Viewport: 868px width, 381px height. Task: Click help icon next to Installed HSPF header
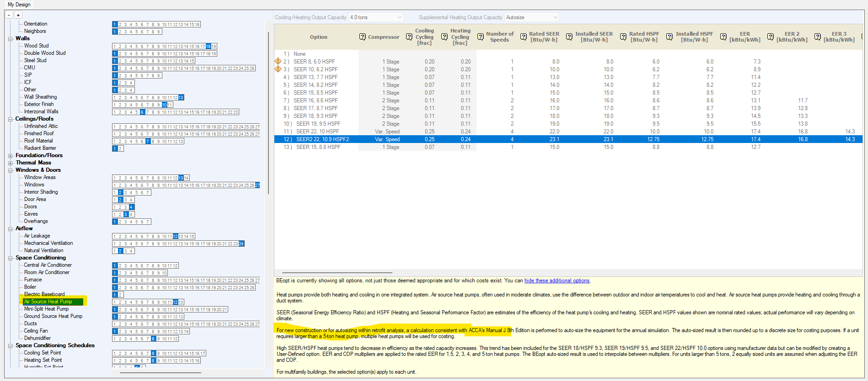point(669,37)
